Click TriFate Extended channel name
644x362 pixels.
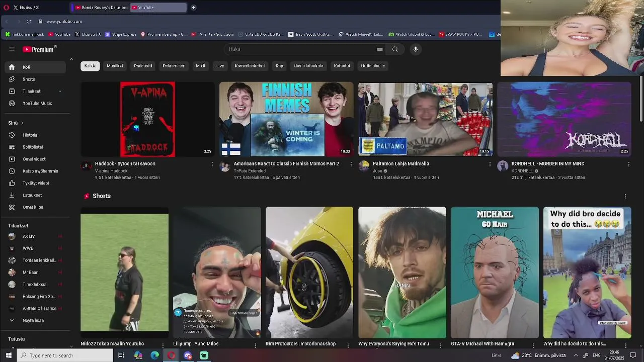[250, 171]
